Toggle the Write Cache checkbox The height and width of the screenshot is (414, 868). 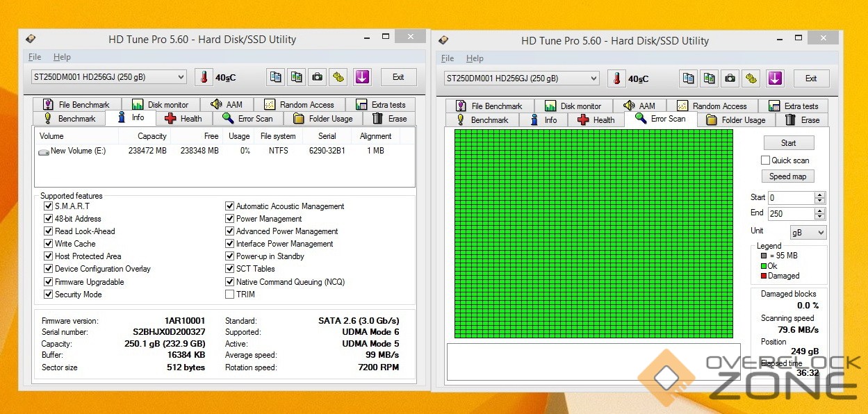click(49, 244)
